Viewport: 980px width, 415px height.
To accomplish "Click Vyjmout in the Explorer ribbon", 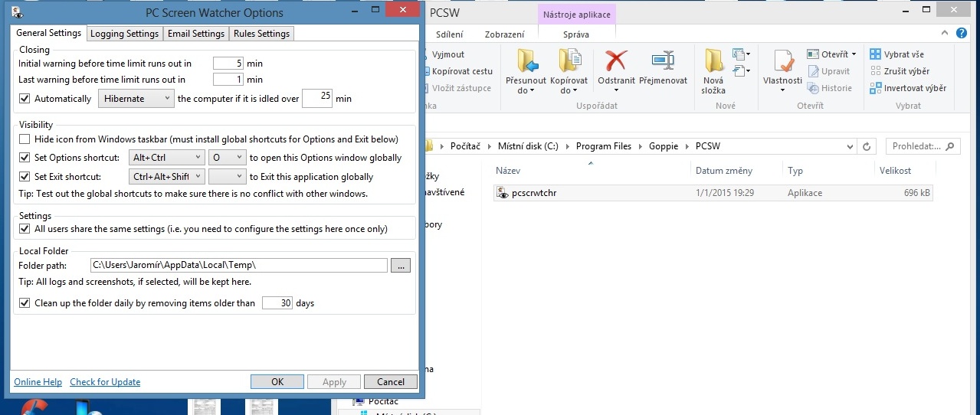I will (x=447, y=54).
